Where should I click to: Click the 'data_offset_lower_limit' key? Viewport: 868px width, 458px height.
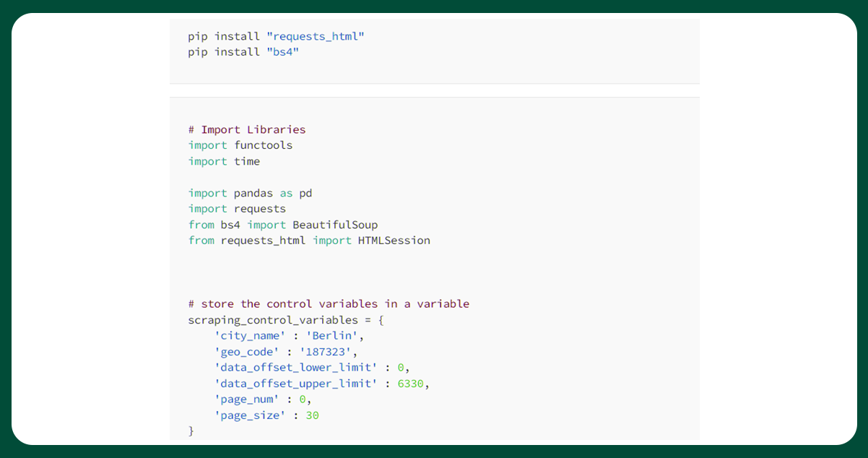(x=295, y=368)
